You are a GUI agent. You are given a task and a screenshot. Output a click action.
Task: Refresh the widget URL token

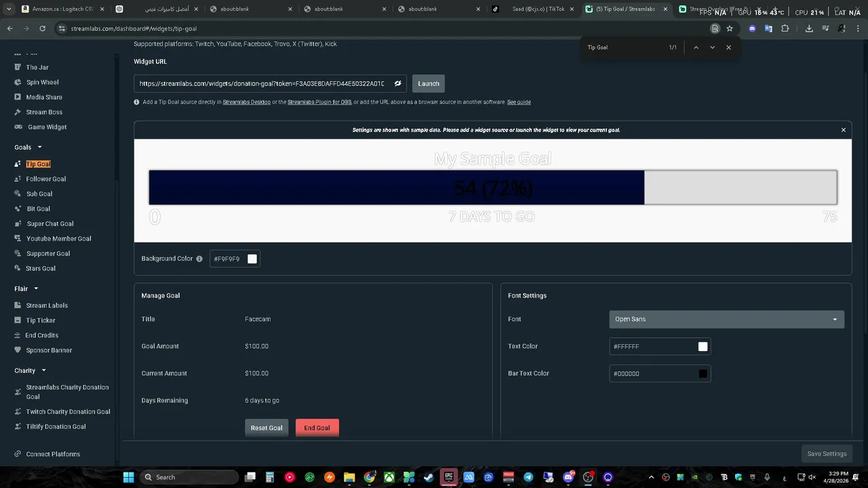click(x=398, y=84)
